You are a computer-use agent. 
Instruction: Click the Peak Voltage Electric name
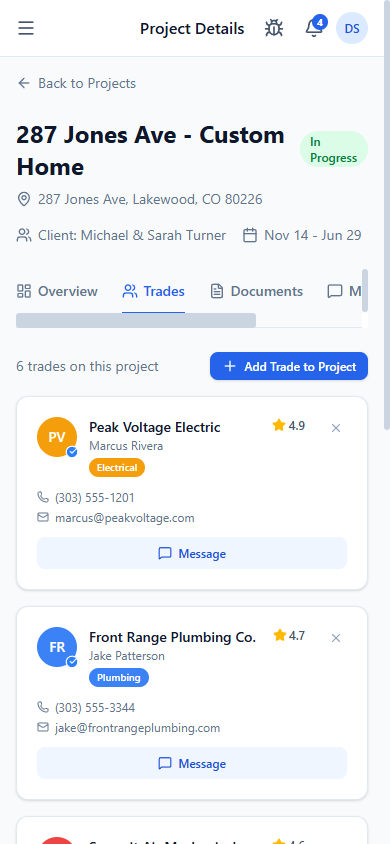[x=155, y=427]
